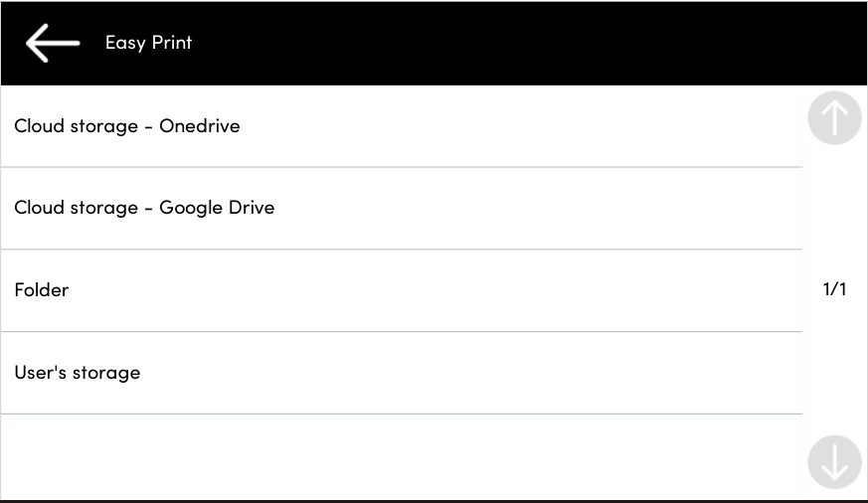Click the empty row below User's storage
868x503 pixels.
coord(398,454)
